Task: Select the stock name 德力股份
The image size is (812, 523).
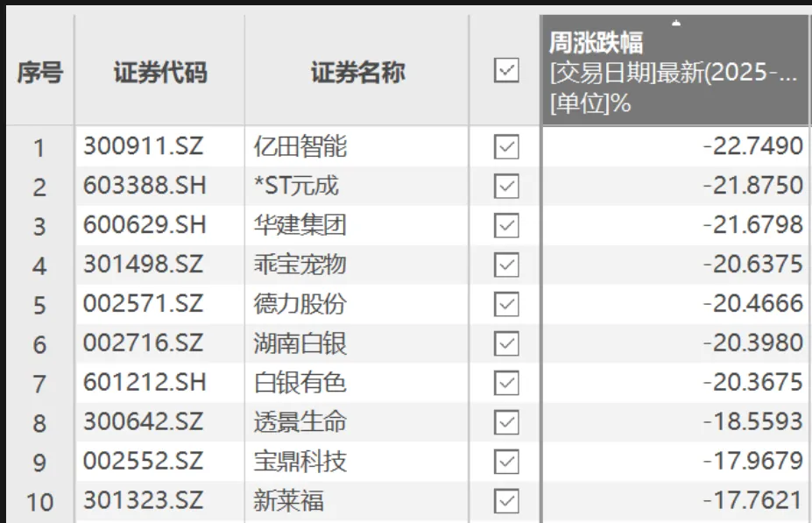Action: 301,304
